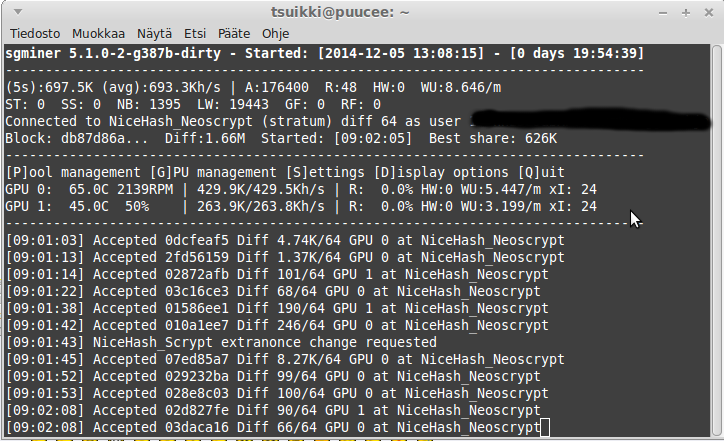Maximize the terminal with the plus icon
724x441 pixels.
point(686,13)
